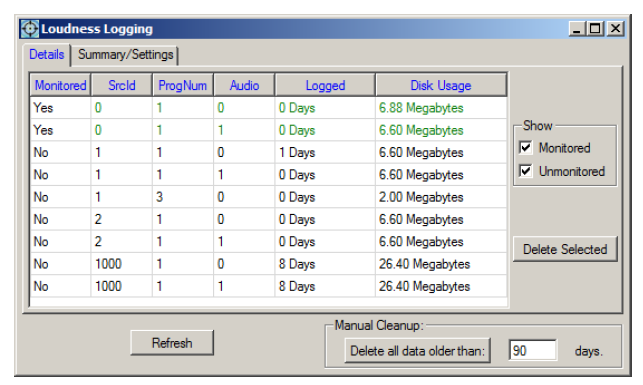Sort by the SrcId column header
Screen dimensions: 643x385
pyautogui.click(x=122, y=85)
